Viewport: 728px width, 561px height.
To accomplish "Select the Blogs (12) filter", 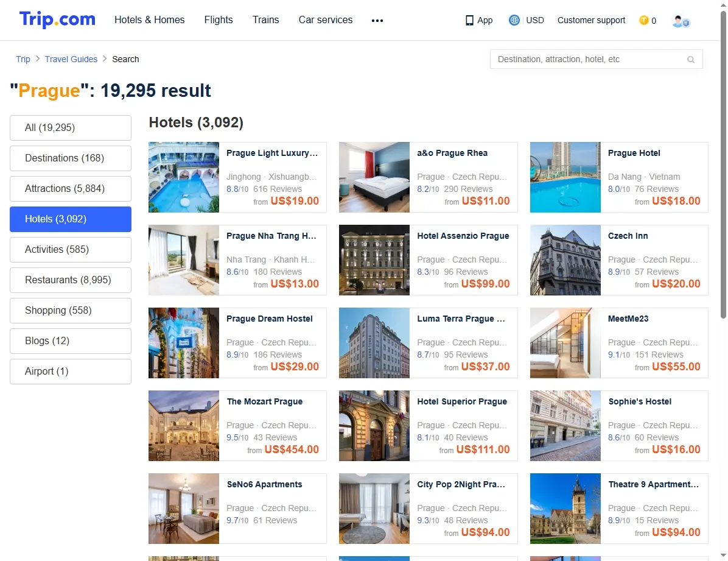I will pos(71,341).
